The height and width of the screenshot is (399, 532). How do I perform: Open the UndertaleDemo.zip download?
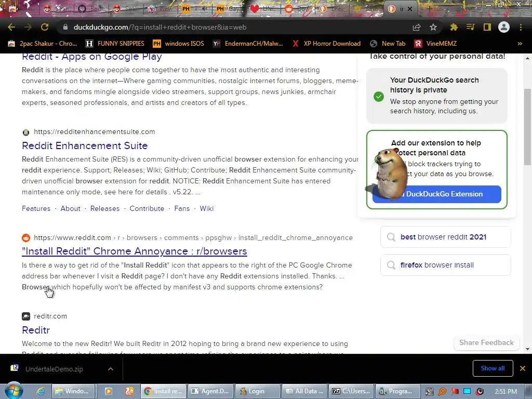pos(54,369)
